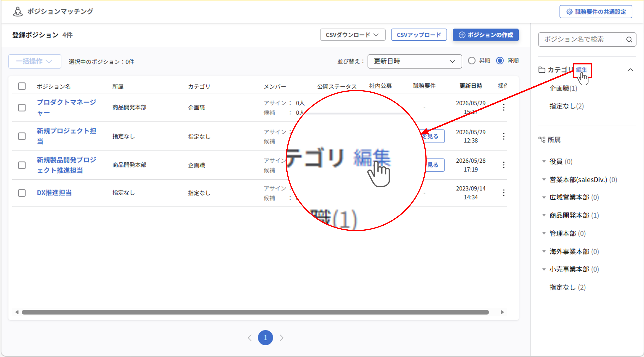Check the DX推進担当 row checkbox
The image size is (644, 357).
[22, 193]
